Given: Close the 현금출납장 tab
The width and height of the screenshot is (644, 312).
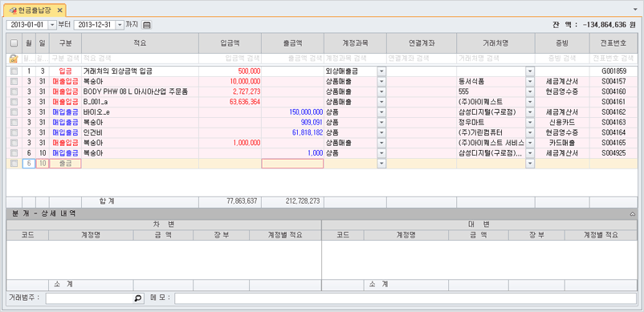Looking at the screenshot, I should tap(60, 10).
